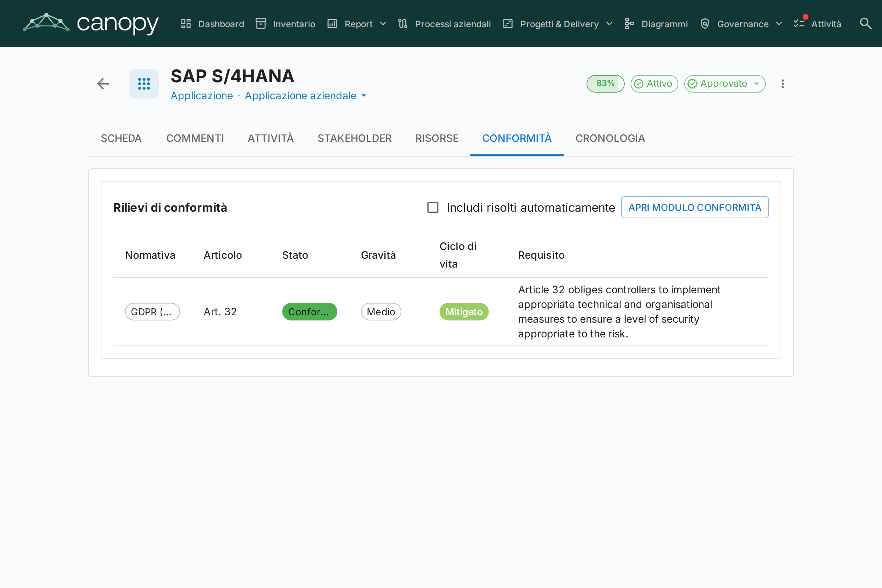Click the Diagrammi hierarchy icon
The height and width of the screenshot is (588, 882).
click(629, 24)
